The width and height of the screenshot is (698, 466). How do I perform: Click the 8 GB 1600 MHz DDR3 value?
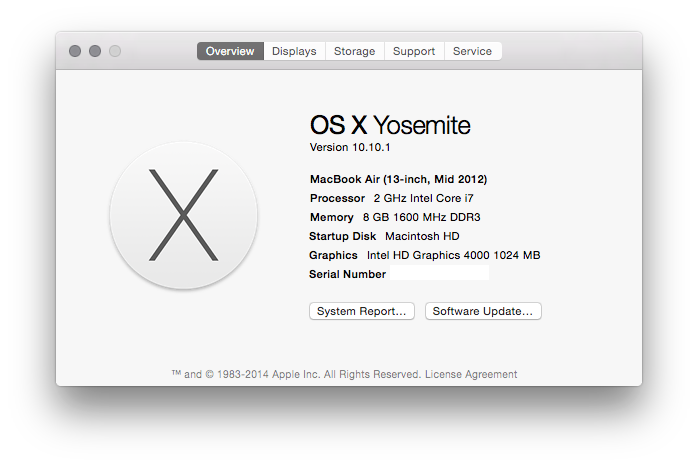(x=422, y=217)
